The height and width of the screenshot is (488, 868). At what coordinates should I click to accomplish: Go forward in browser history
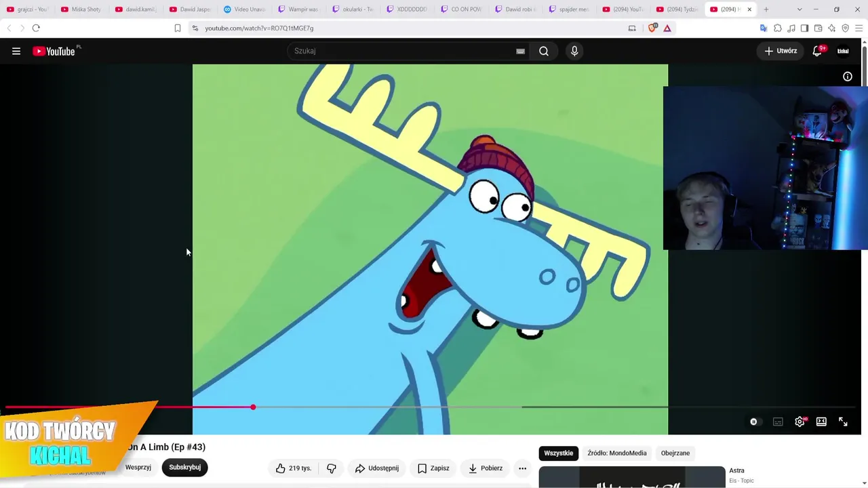click(x=22, y=28)
